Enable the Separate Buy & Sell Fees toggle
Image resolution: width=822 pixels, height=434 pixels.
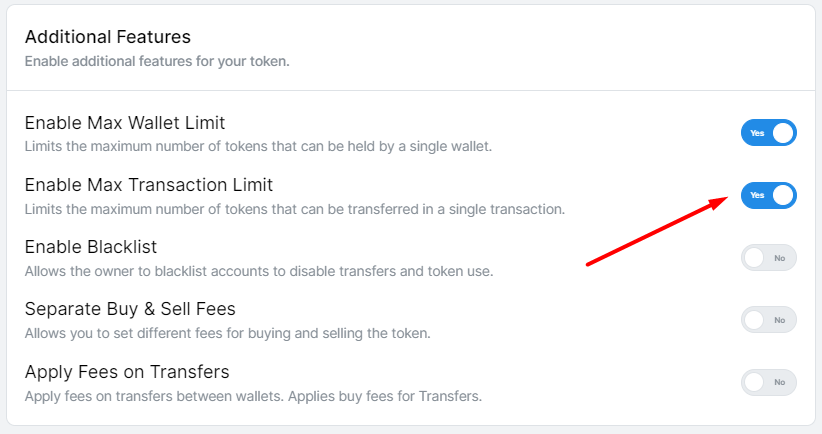768,320
